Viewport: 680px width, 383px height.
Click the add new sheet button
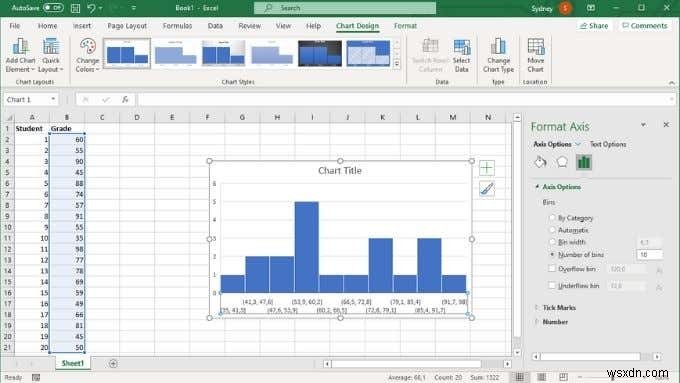pyautogui.click(x=113, y=363)
